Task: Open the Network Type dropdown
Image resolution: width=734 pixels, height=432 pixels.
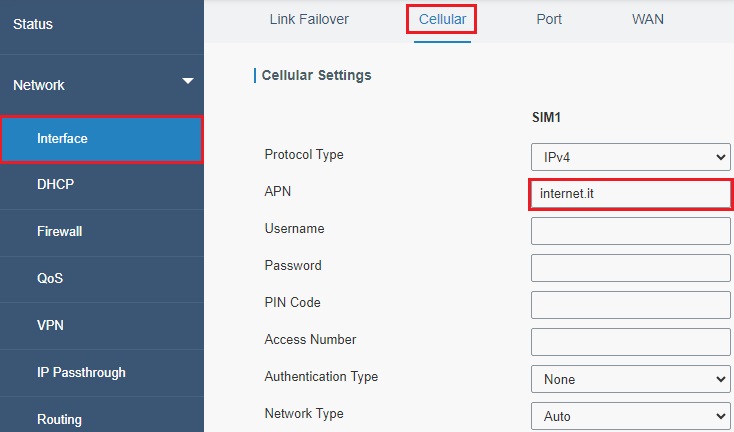Action: coord(631,416)
